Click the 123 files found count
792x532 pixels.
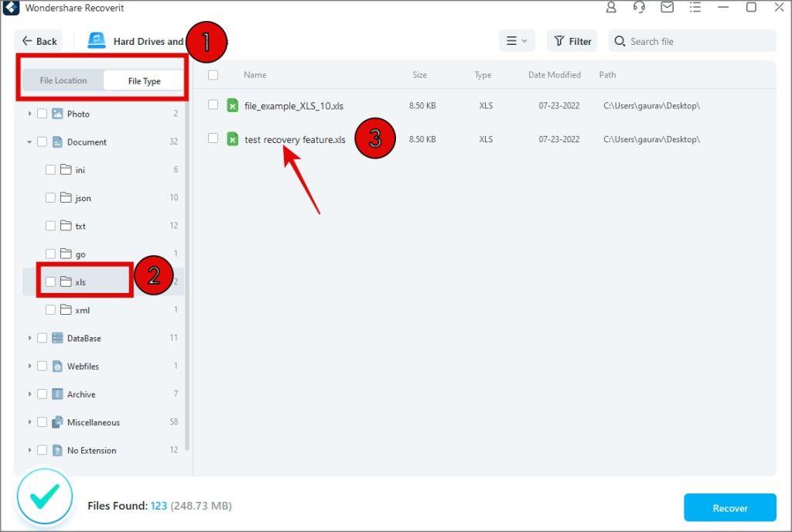click(159, 506)
